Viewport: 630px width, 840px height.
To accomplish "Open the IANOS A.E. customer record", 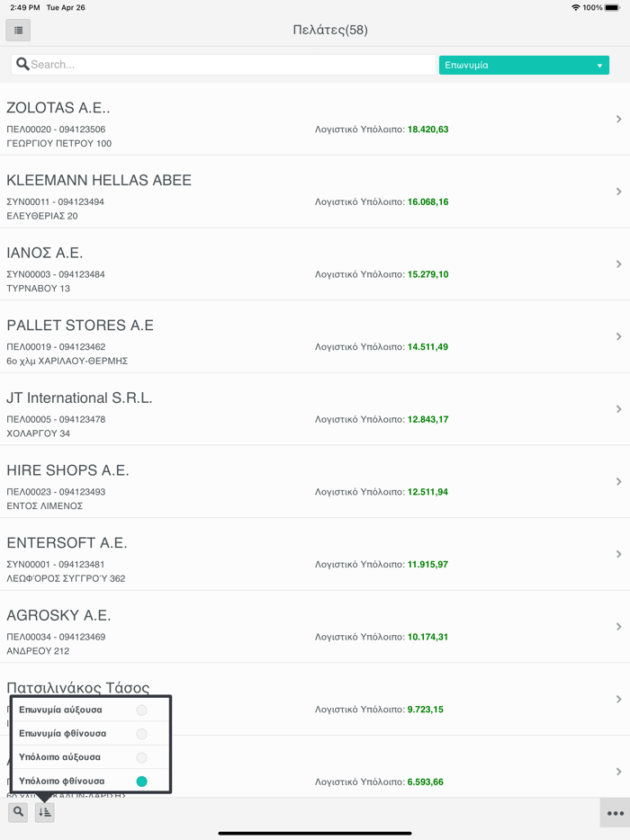I will (x=618, y=264).
